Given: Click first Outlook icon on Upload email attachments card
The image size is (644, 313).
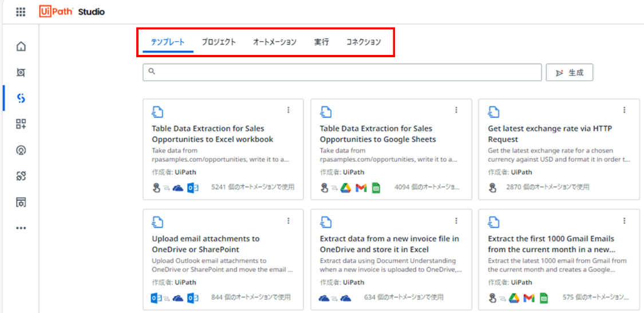Looking at the screenshot, I should tap(156, 298).
